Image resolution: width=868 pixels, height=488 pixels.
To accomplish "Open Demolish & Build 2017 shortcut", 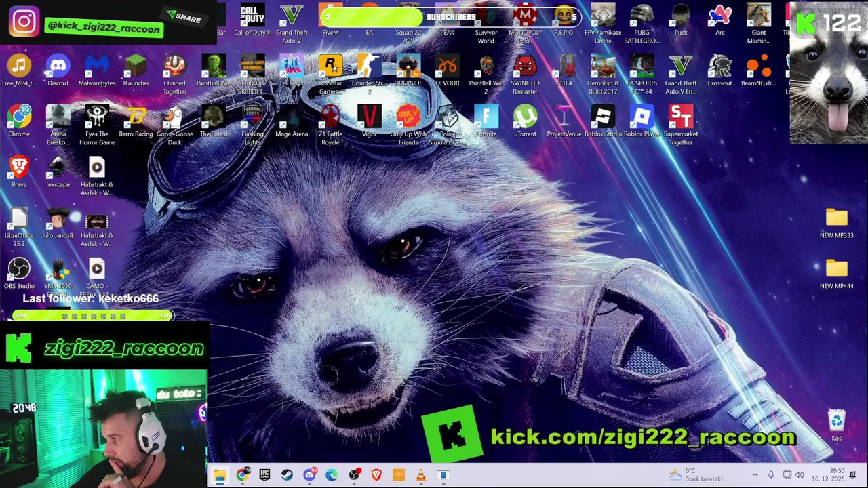I will (603, 75).
